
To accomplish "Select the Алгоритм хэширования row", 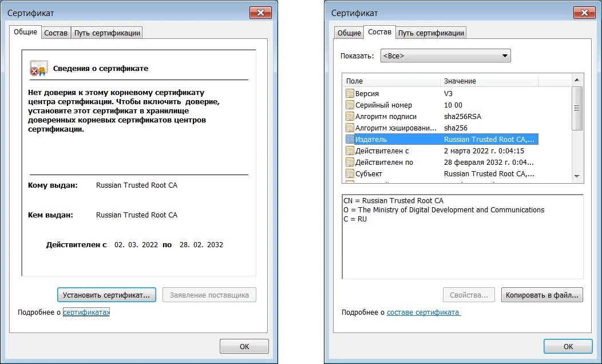I will coord(442,128).
